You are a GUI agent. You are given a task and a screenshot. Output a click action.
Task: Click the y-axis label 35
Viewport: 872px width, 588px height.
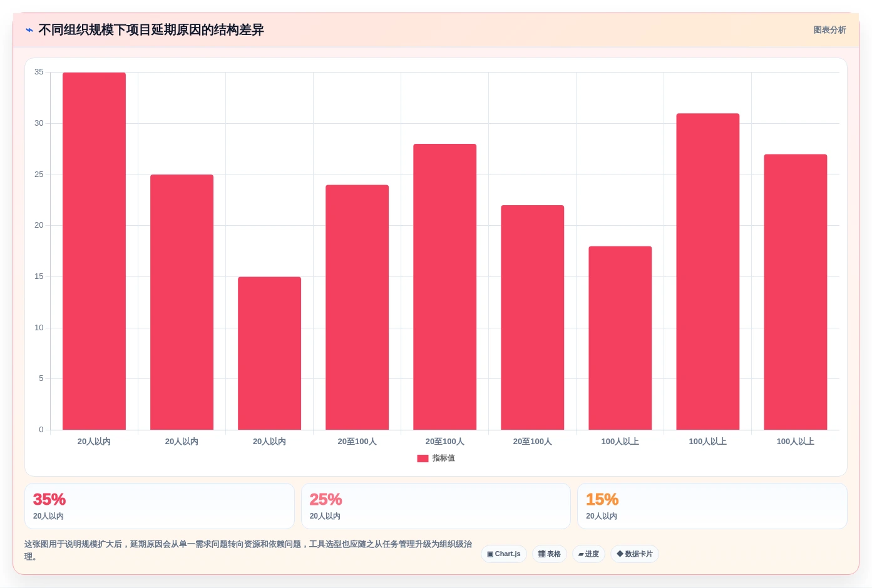[39, 72]
